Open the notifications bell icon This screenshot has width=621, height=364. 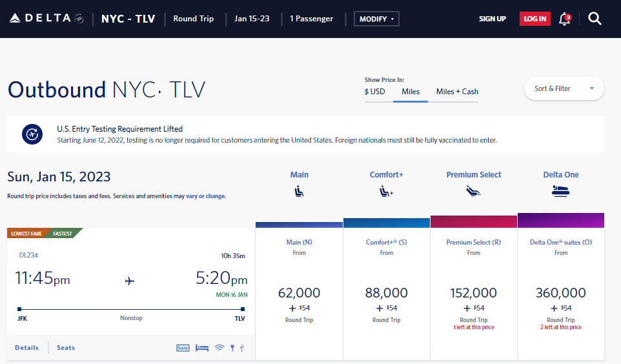565,19
